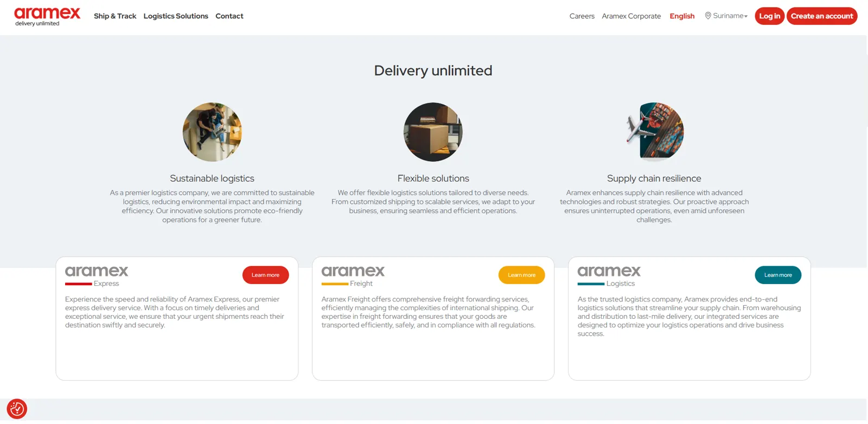The width and height of the screenshot is (868, 424).
Task: Click the Log in button
Action: 769,16
